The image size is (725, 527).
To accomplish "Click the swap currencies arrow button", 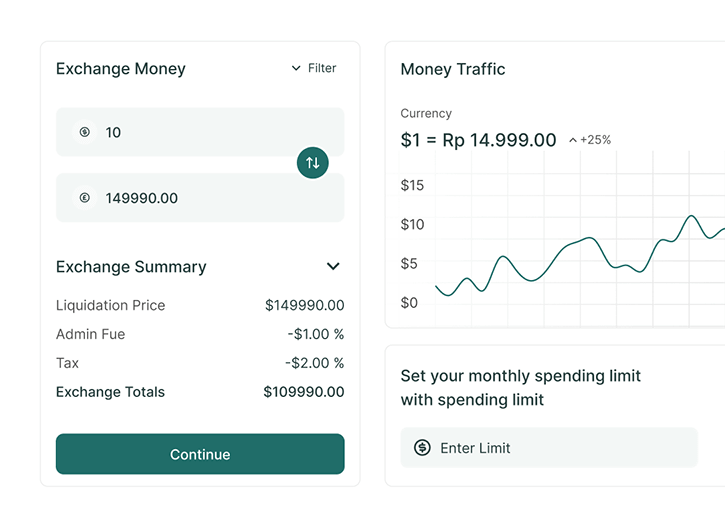I will tap(313, 163).
